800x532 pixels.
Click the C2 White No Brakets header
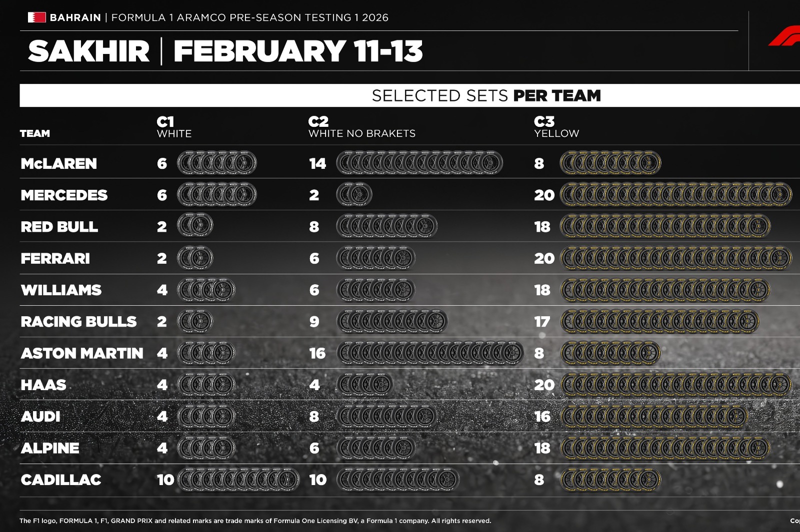[x=361, y=127]
